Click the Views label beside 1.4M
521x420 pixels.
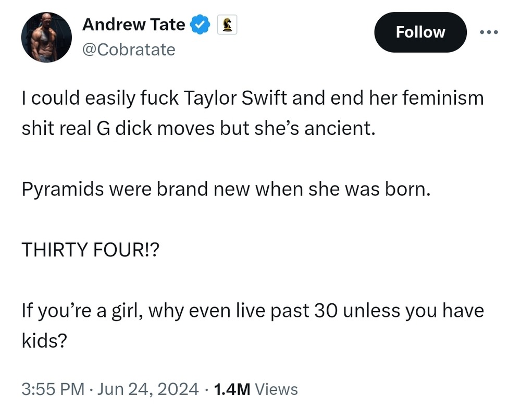(x=278, y=389)
